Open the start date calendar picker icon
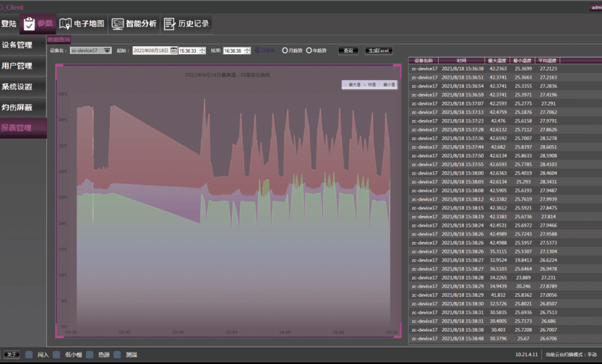 [173, 51]
